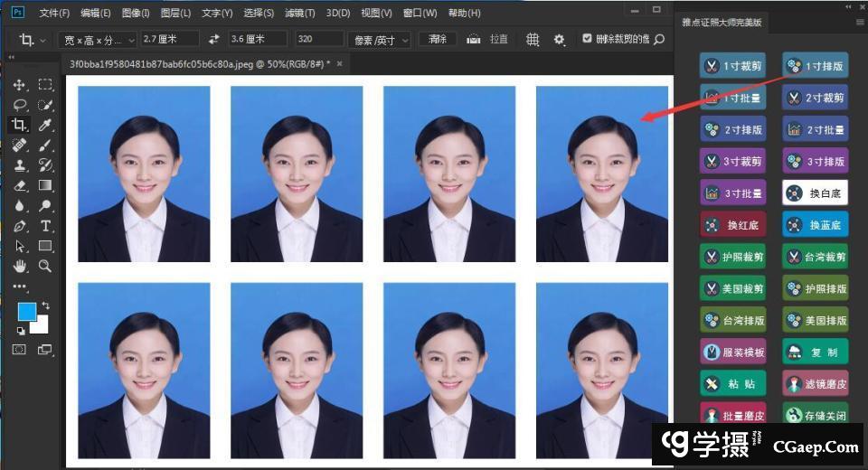Open the aspect ratio preset dropdown

[98, 40]
